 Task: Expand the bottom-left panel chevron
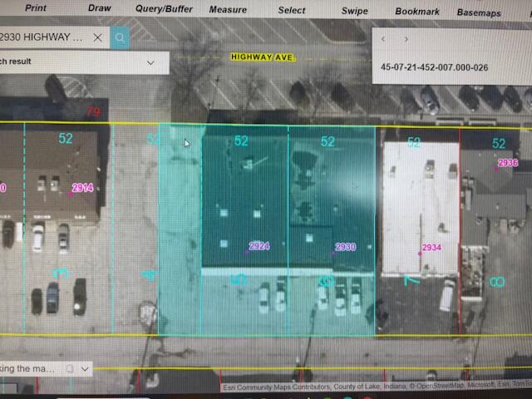tap(85, 368)
